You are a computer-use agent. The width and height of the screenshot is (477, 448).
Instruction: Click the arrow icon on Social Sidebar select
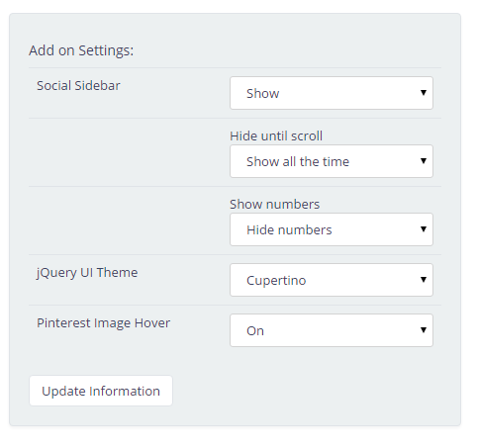(424, 93)
